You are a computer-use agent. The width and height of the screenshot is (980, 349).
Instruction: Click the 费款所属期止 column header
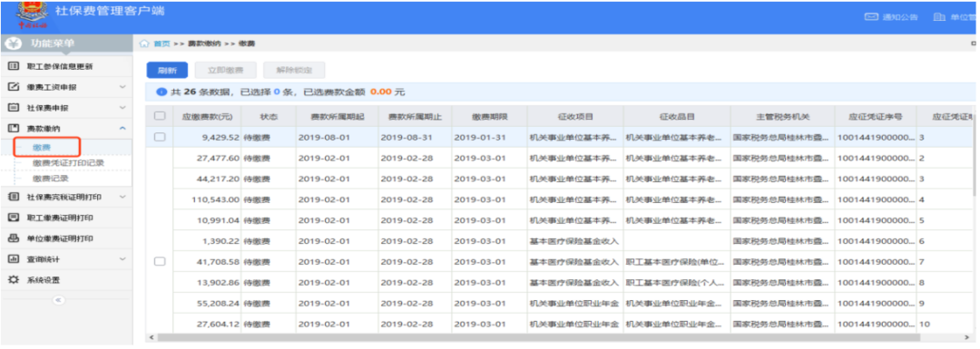(414, 116)
